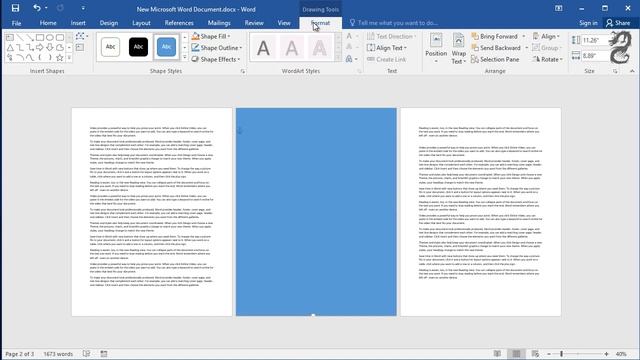The height and width of the screenshot is (360, 640).
Task: Open the Edit Shape menu
Action: [82, 36]
